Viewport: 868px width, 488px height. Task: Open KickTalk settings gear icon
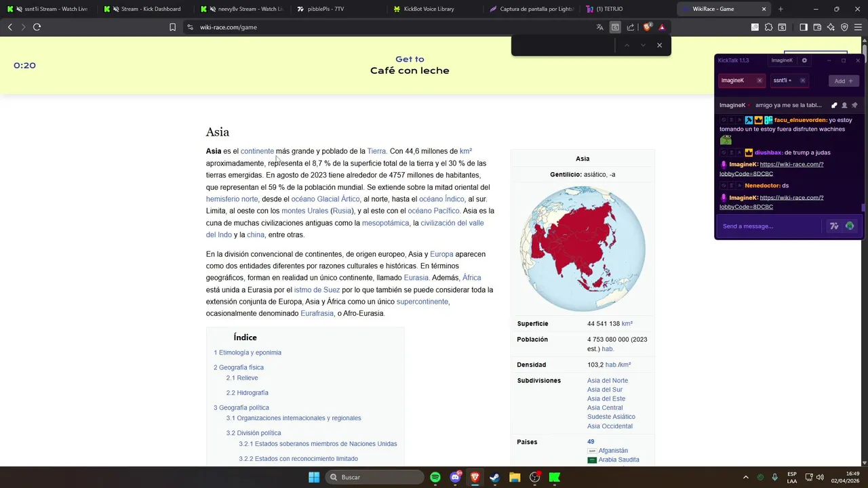coord(804,60)
